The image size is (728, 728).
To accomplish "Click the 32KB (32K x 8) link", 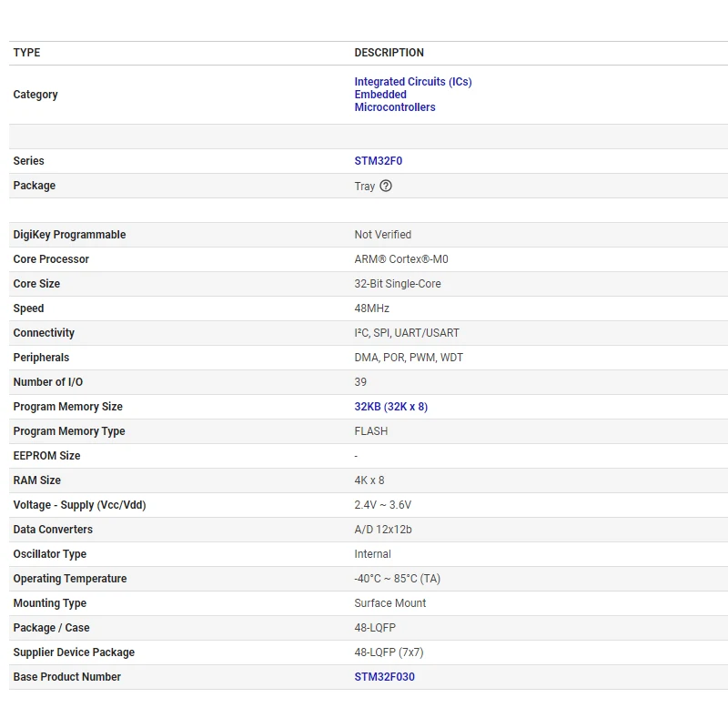I will pos(390,407).
